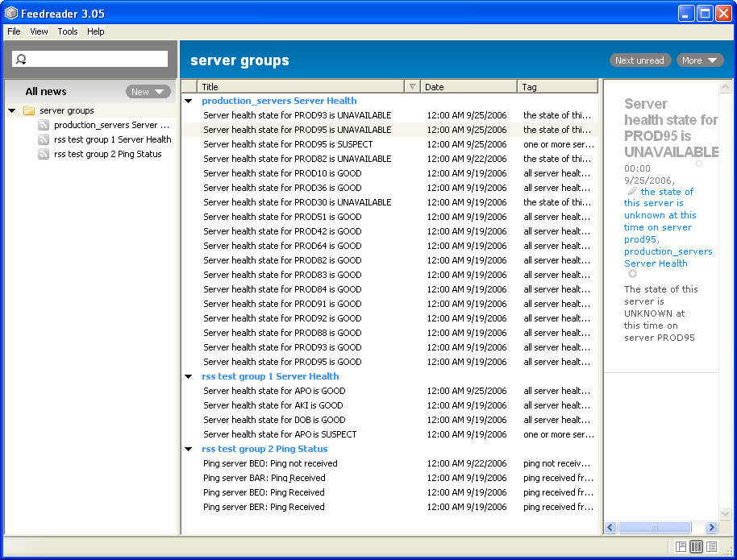Viewport: 737px width, 560px height.
Task: Collapse the production_servers Server Health group
Action: point(189,102)
